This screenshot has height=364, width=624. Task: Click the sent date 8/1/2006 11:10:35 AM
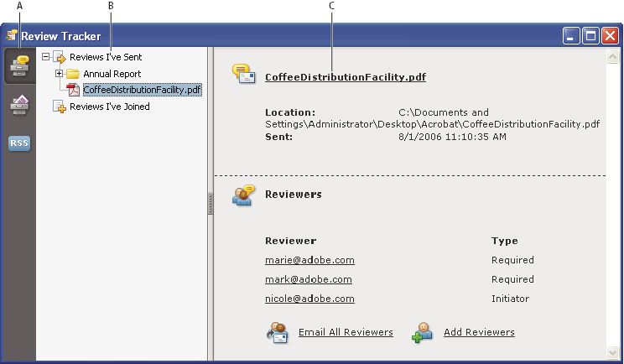coord(452,137)
